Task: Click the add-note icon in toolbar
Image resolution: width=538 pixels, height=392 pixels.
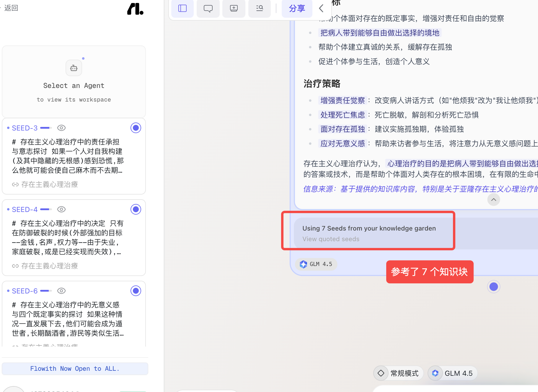Action: [x=234, y=8]
